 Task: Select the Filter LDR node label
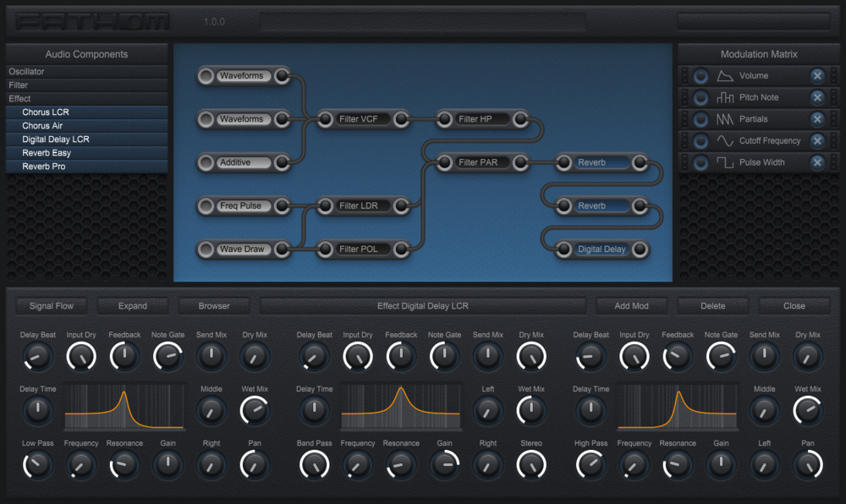(x=363, y=205)
